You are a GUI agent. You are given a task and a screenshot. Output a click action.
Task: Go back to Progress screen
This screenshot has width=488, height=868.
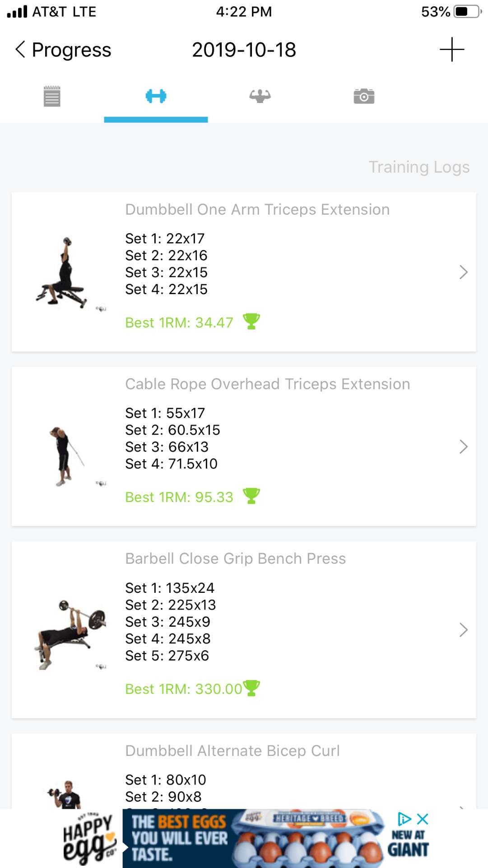click(x=63, y=50)
